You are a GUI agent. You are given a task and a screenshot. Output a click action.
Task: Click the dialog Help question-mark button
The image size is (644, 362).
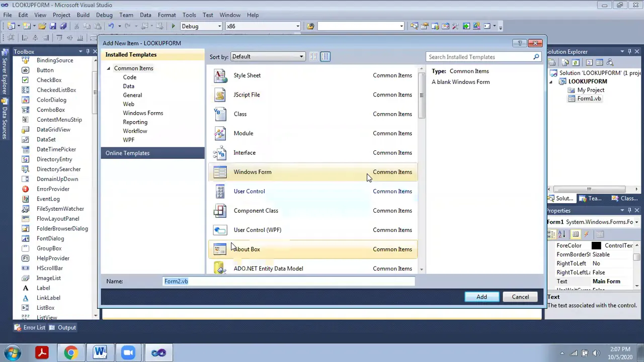520,43
